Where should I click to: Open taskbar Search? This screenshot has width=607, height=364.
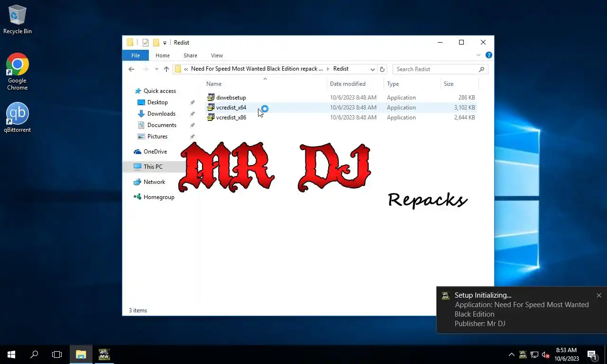point(34,355)
